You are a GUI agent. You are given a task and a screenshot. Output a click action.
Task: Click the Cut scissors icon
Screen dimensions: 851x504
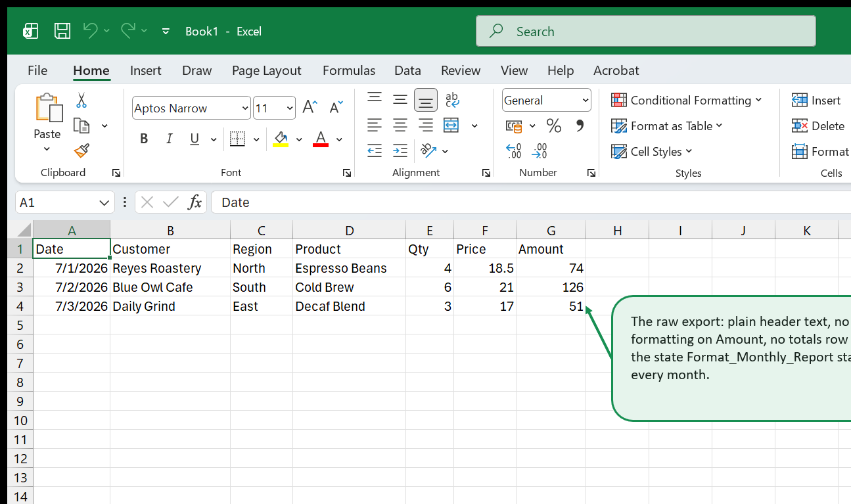click(x=81, y=101)
